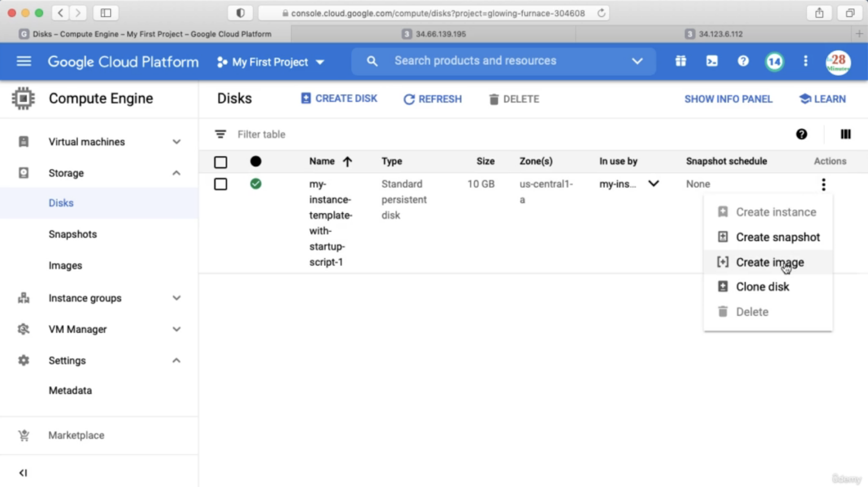
Task: Sort by Name column arrow
Action: coord(348,162)
